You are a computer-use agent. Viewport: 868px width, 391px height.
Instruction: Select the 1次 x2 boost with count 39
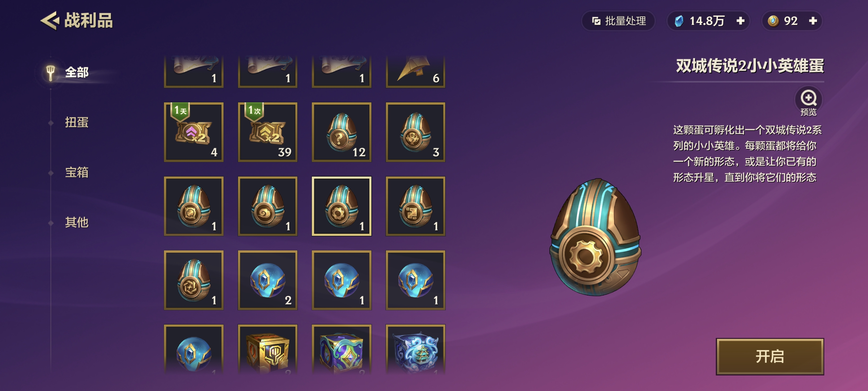[x=268, y=132]
